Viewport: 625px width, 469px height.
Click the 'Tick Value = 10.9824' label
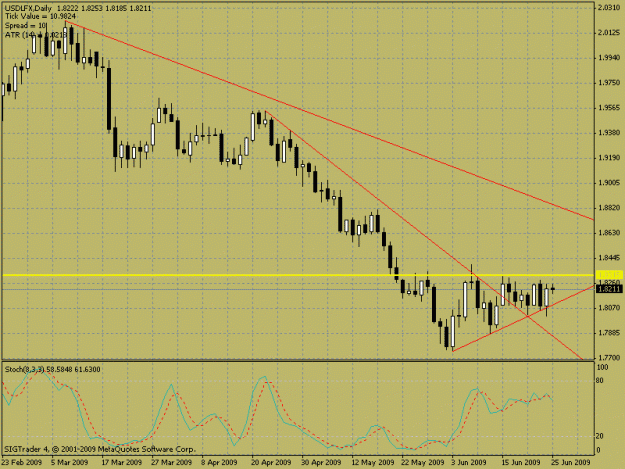pos(40,16)
